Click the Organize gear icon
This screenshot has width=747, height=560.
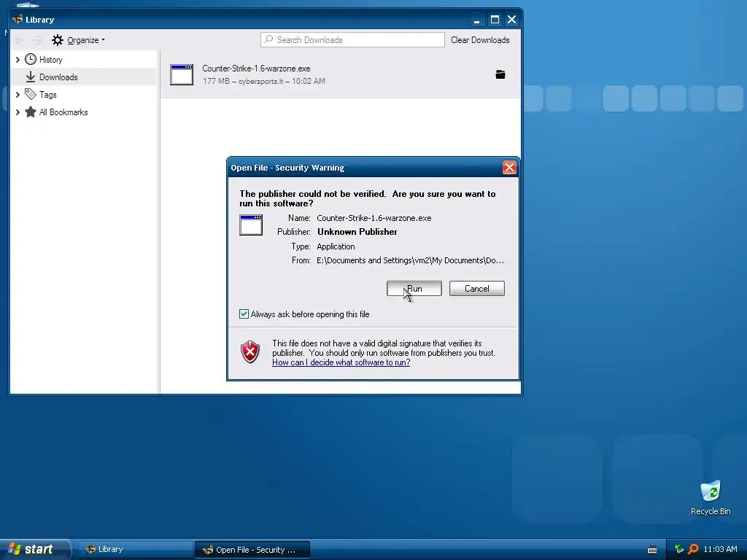pos(58,40)
